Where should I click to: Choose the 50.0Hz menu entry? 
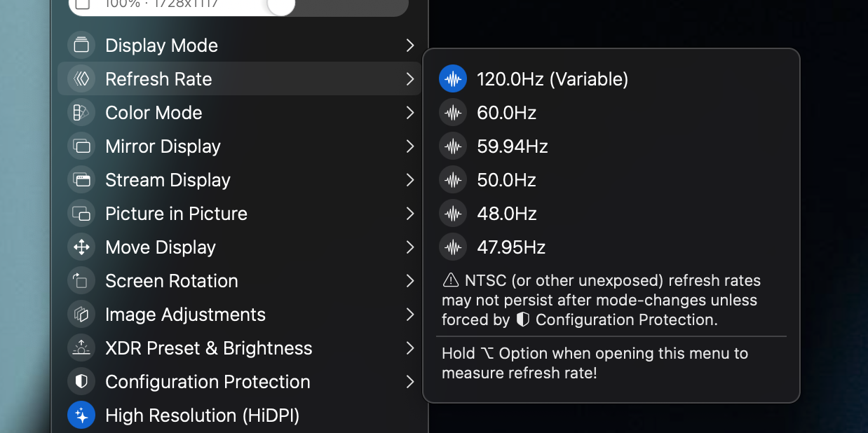point(508,179)
